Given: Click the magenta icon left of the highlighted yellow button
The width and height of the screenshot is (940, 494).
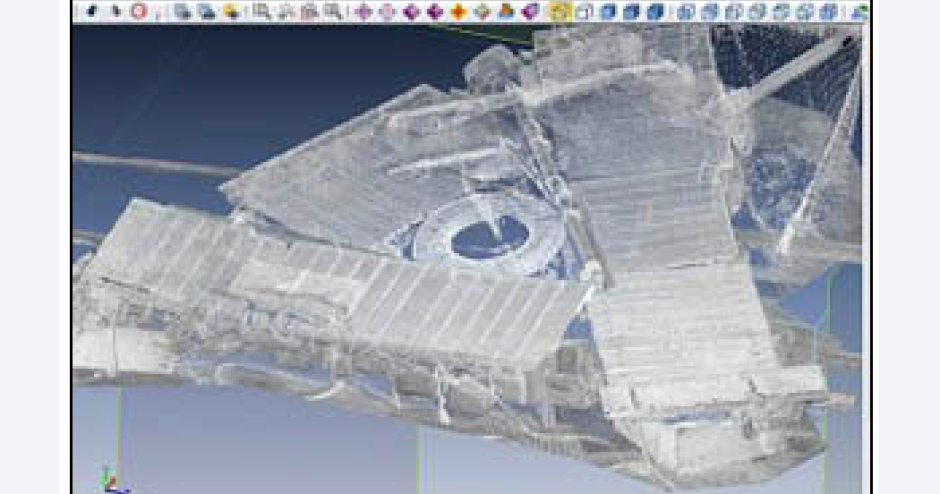Looking at the screenshot, I should (530, 11).
